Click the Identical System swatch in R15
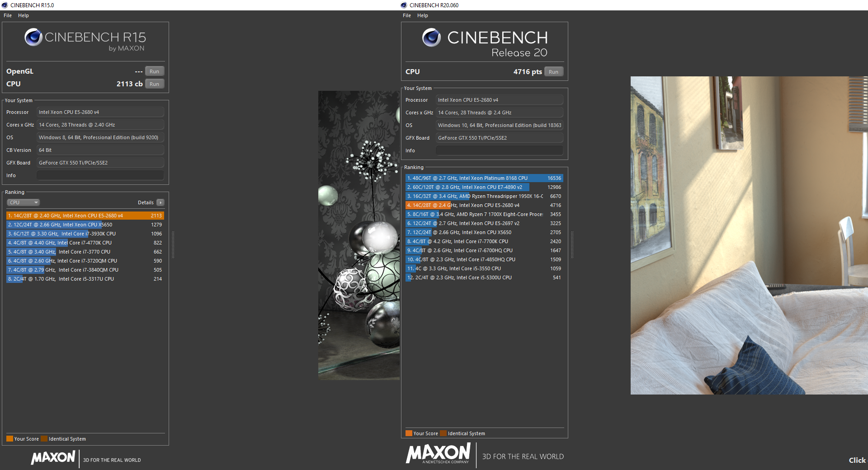 44,439
